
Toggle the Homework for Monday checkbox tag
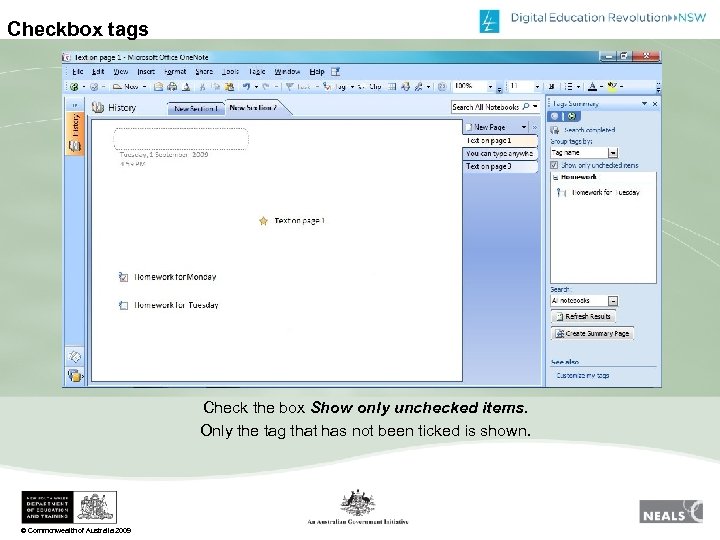123,277
